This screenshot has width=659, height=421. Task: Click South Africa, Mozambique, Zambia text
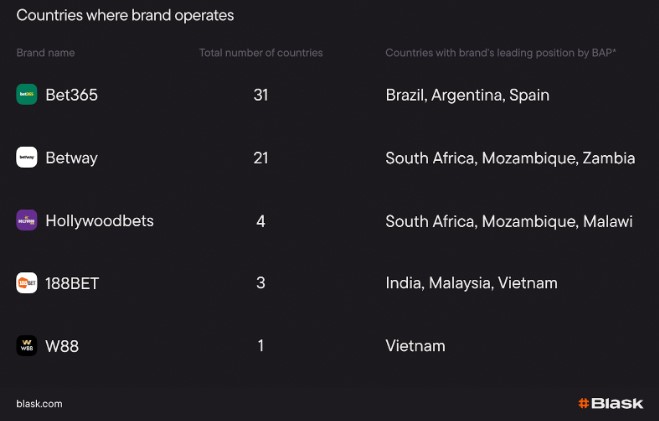click(x=510, y=158)
